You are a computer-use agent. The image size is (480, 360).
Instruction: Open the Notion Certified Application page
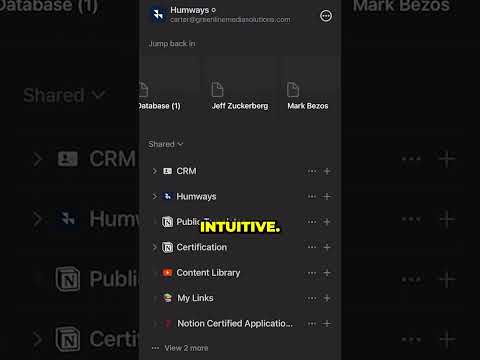(235, 323)
